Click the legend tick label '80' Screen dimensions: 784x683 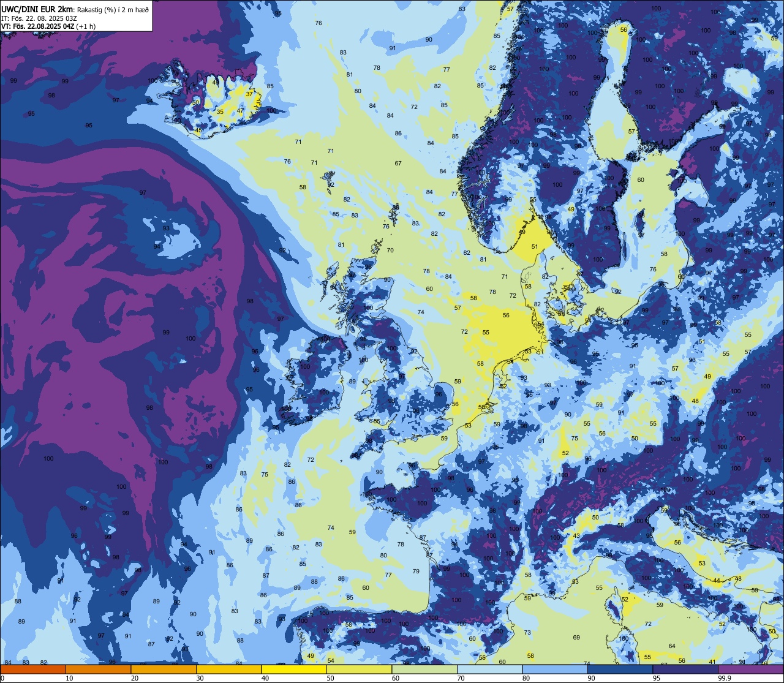coord(526,678)
